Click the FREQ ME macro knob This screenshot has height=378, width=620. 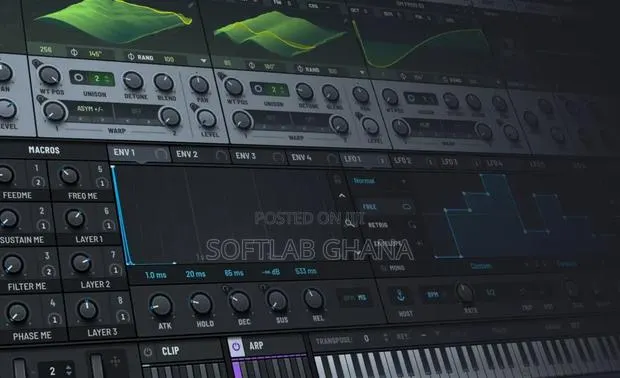pos(68,176)
